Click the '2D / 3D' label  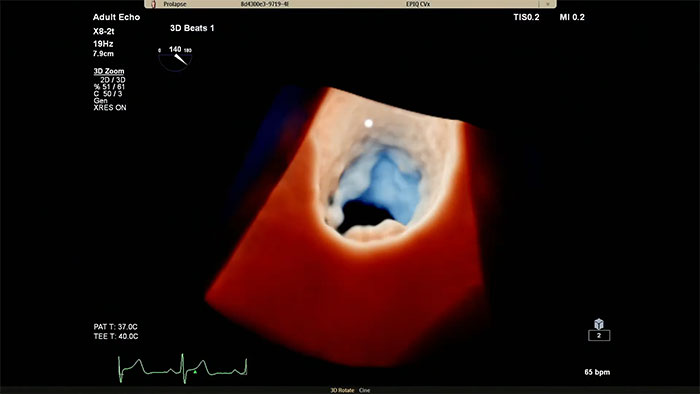[x=113, y=80]
